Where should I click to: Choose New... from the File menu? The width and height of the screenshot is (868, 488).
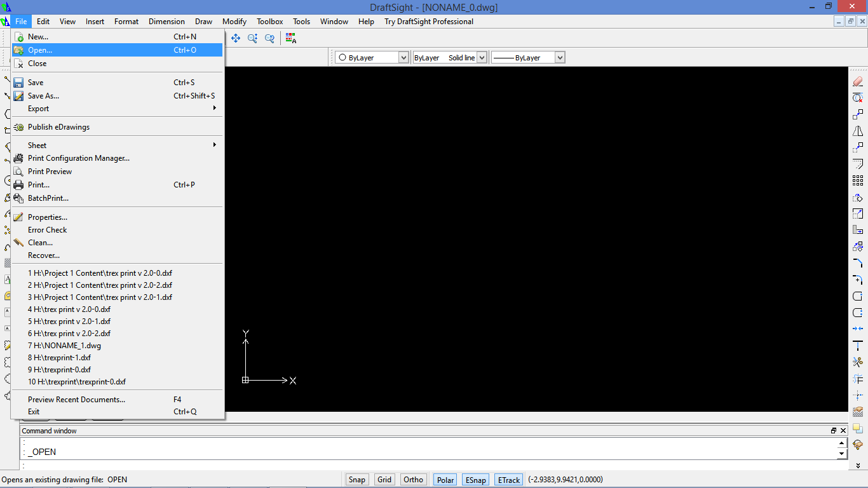point(118,37)
